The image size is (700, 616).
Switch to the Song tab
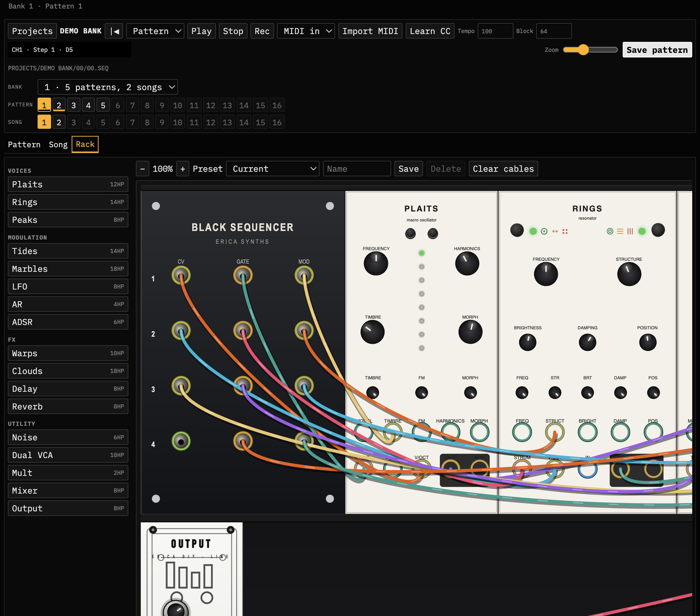pos(58,145)
